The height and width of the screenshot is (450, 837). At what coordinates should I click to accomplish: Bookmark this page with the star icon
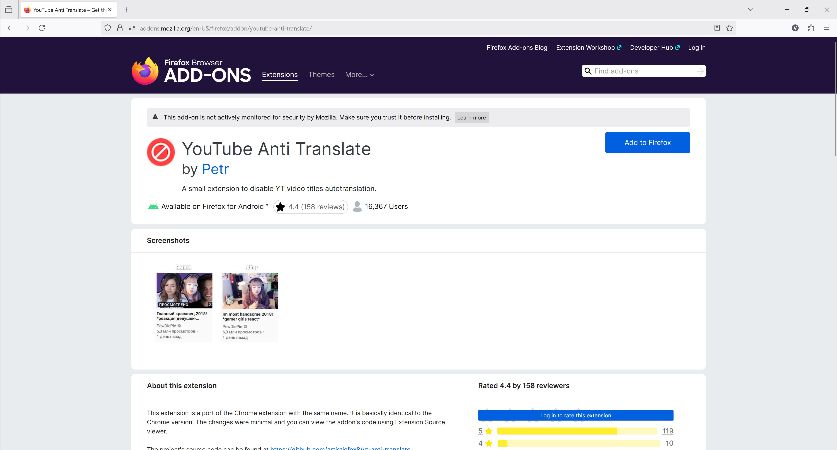click(x=730, y=28)
